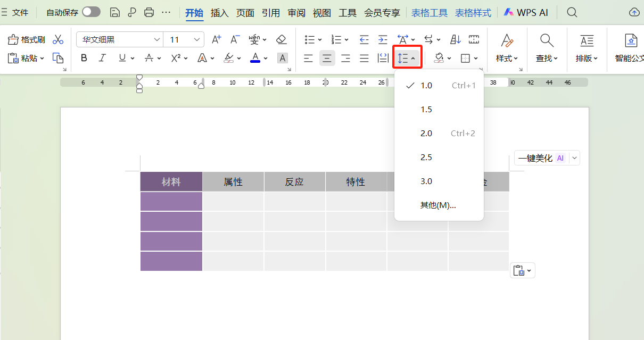Viewport: 644px width, 340px height.
Task: Expand the 一键美化 dropdown arrow
Action: click(574, 157)
